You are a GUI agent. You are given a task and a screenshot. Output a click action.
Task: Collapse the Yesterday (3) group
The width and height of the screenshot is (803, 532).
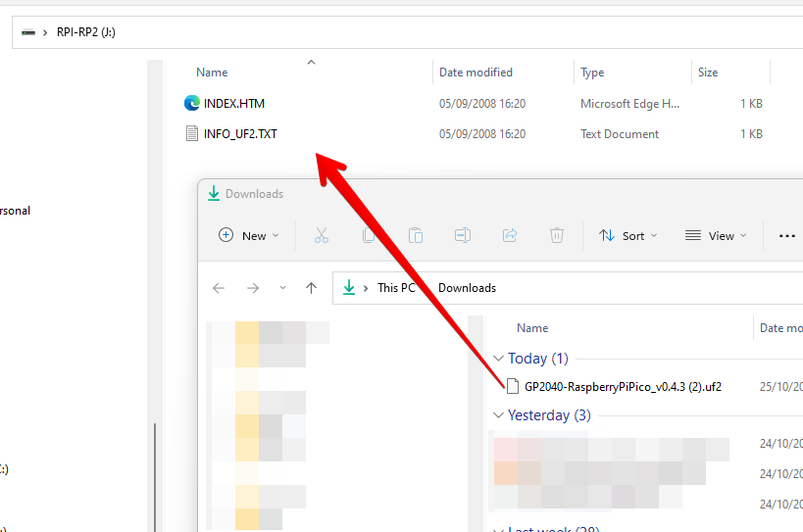(x=498, y=414)
